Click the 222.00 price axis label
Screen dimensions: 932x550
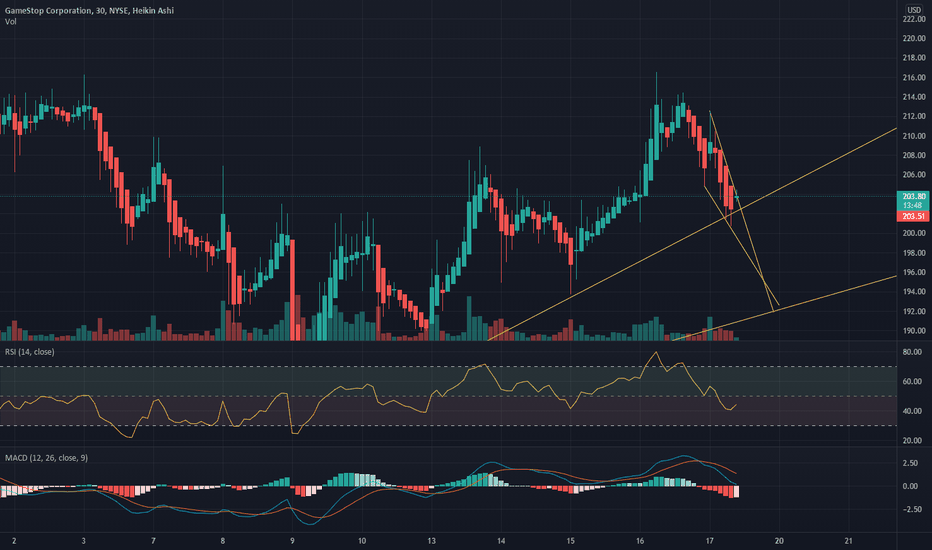(x=914, y=19)
